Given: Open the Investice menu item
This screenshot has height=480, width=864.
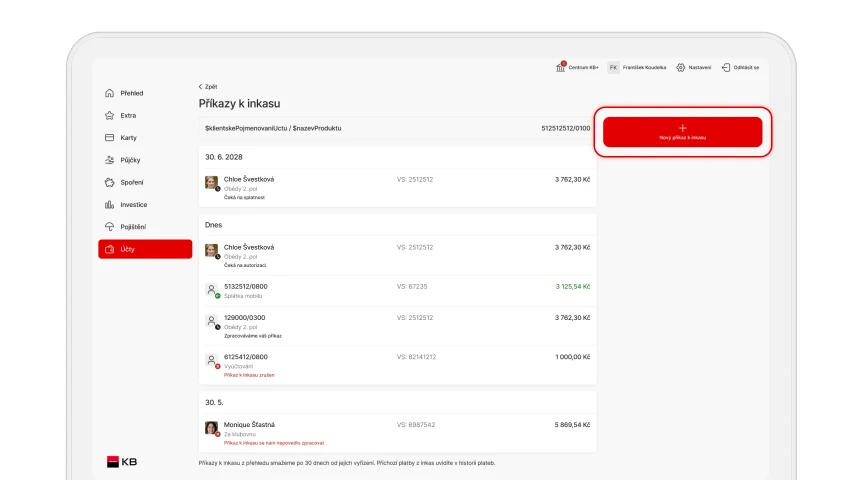Looking at the screenshot, I should tap(145, 204).
